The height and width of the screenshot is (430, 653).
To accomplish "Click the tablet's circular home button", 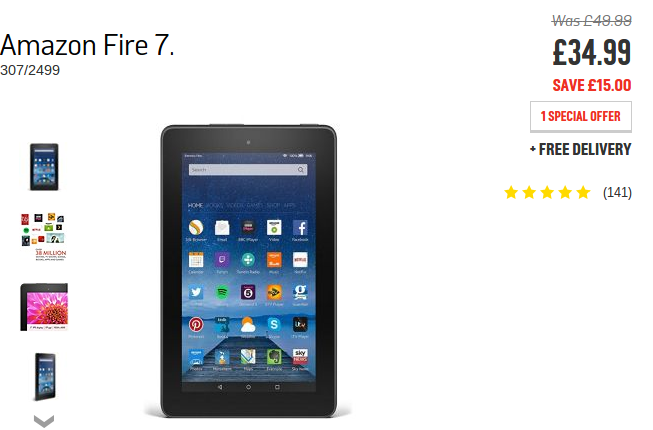I will 248,387.
